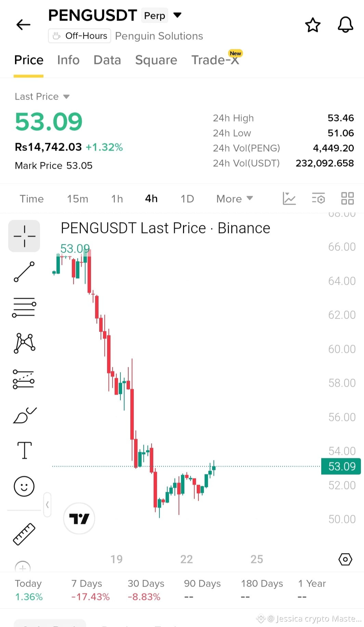This screenshot has width=364, height=627.
Task: Add PENGUSDT to favorites with star
Action: [313, 25]
